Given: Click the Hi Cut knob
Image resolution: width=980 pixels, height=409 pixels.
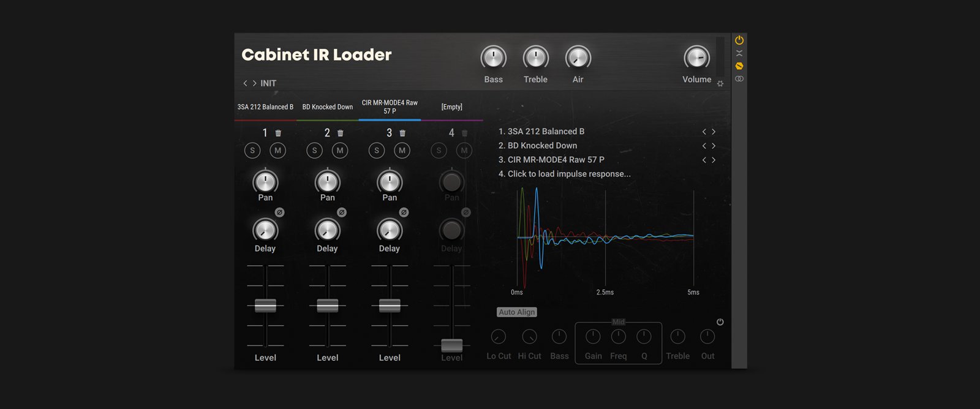Looking at the screenshot, I should 529,337.
